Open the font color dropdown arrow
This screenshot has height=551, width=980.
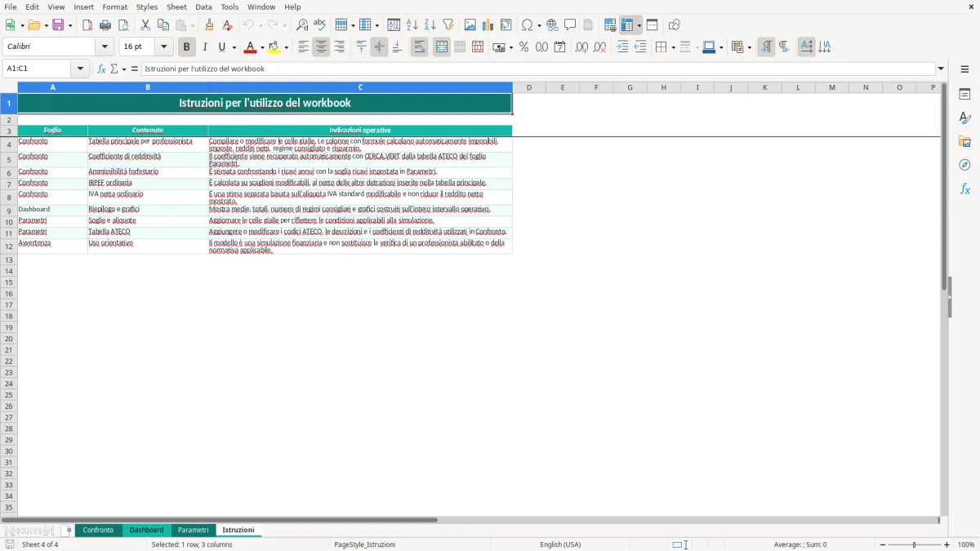tap(262, 47)
